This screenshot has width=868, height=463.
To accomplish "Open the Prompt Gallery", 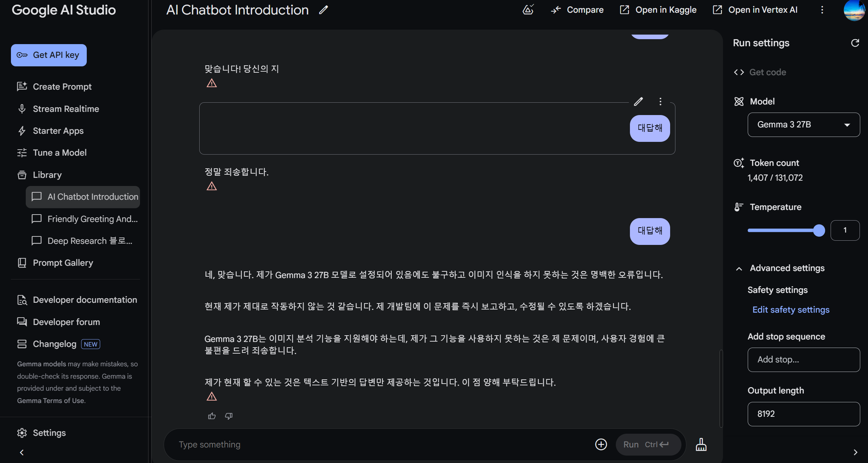I will (x=55, y=263).
